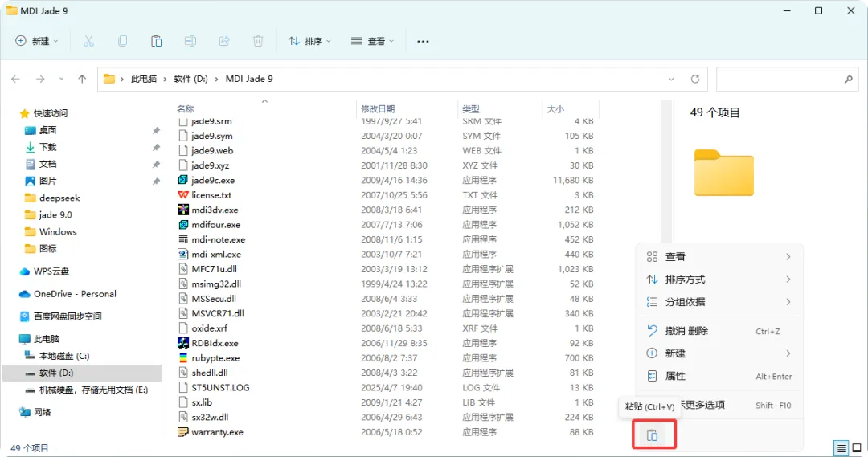
Task: Open 查看 submenu in context menu
Action: click(x=719, y=257)
